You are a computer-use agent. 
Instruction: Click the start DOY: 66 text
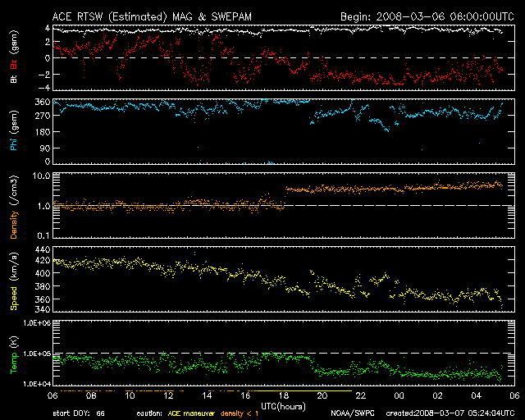(x=79, y=413)
